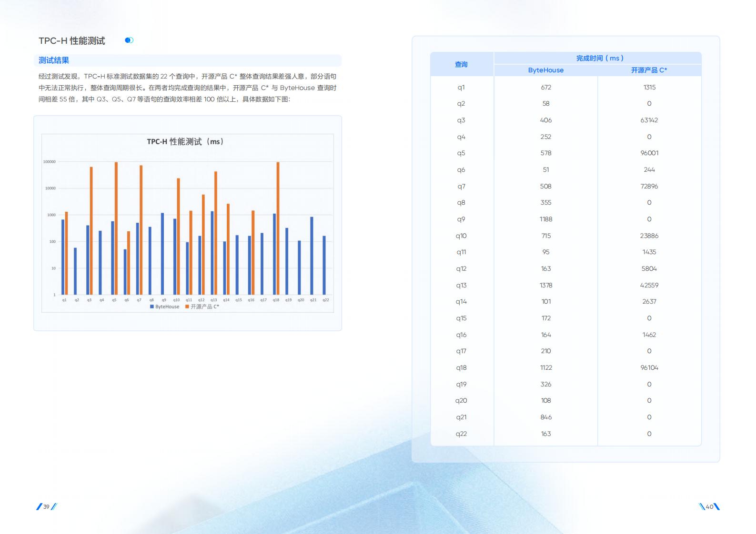
Task: Select value 355 in the q8 row
Action: (546, 202)
